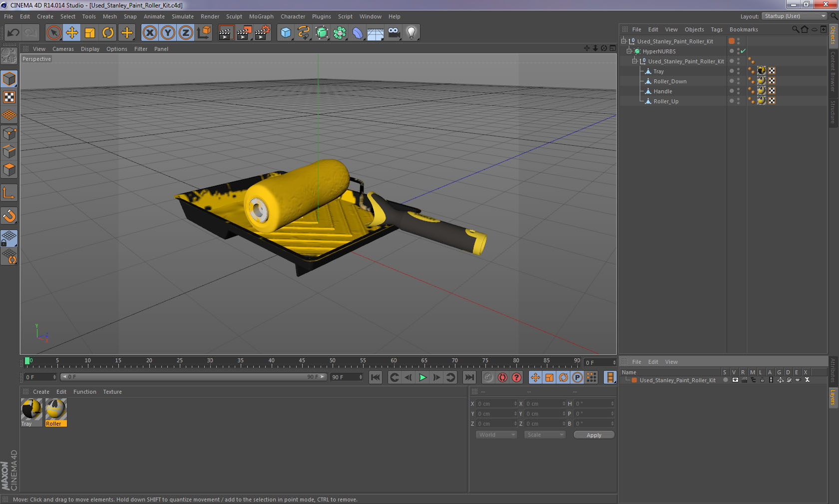The width and height of the screenshot is (839, 504).
Task: Toggle visibility dots of Handle object
Action: point(738,91)
